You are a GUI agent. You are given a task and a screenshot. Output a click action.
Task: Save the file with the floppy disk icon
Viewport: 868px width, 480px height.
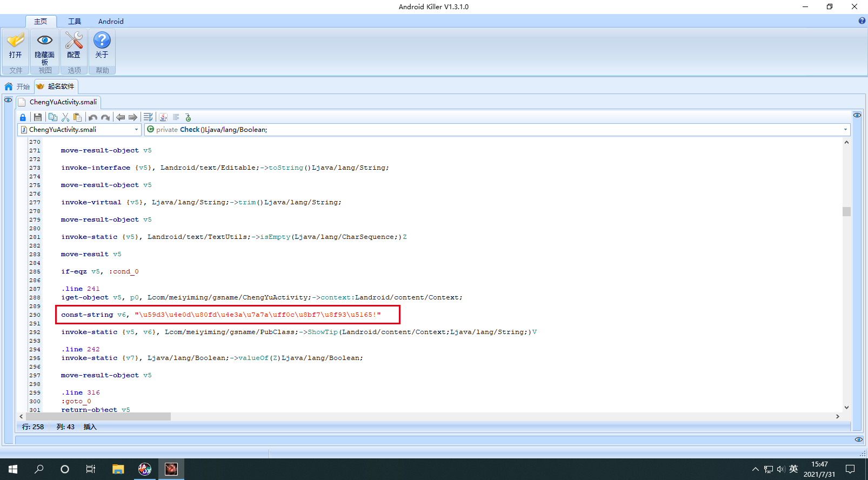(37, 117)
